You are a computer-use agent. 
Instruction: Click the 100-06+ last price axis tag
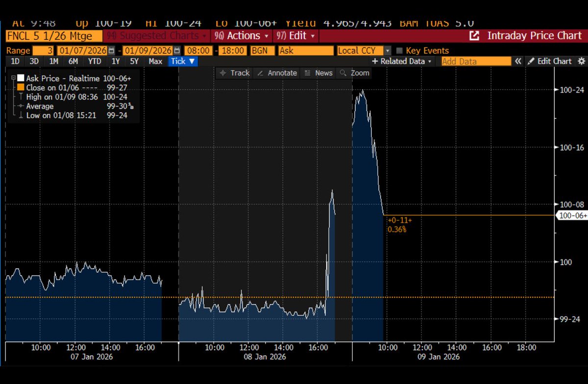[572, 215]
